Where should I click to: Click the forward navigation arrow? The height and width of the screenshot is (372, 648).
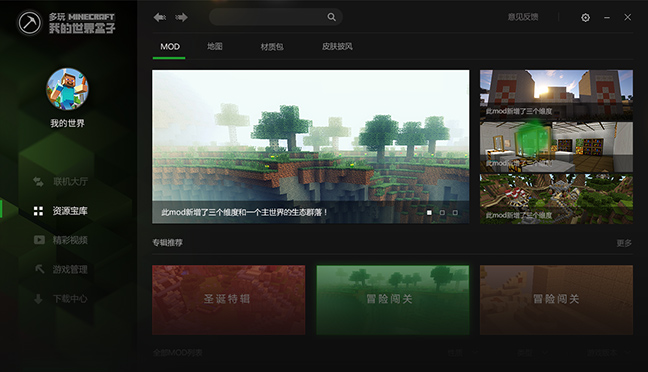click(x=181, y=17)
